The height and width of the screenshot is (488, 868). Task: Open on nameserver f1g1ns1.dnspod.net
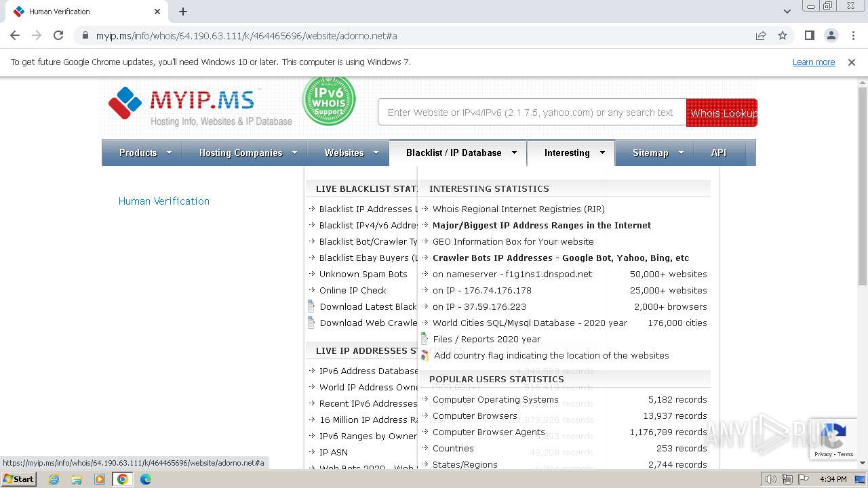tap(513, 274)
